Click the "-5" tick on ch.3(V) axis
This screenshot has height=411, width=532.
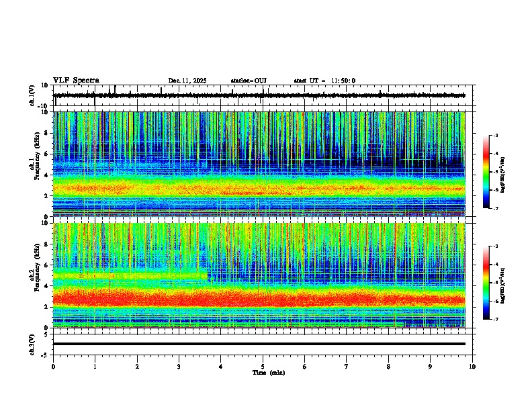tap(45, 355)
